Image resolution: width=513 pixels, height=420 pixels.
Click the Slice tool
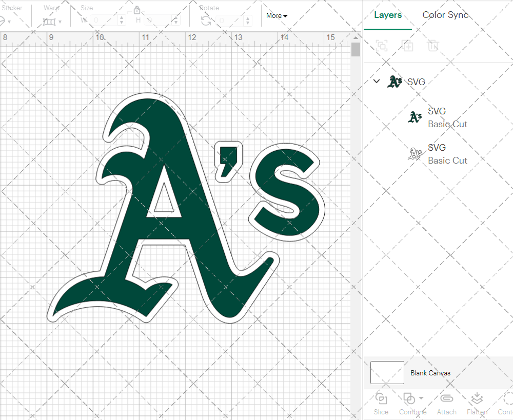tap(381, 404)
